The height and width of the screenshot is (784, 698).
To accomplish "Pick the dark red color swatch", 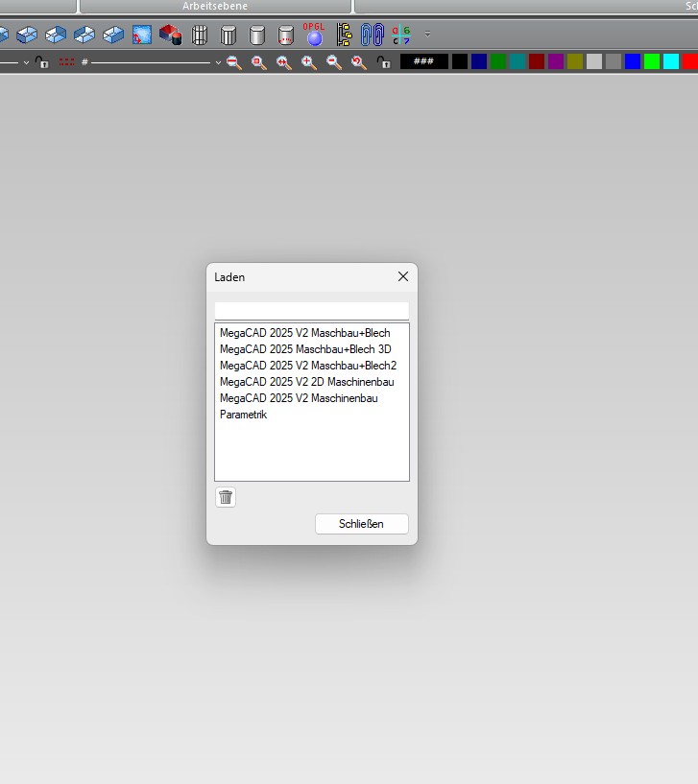I will pos(537,61).
